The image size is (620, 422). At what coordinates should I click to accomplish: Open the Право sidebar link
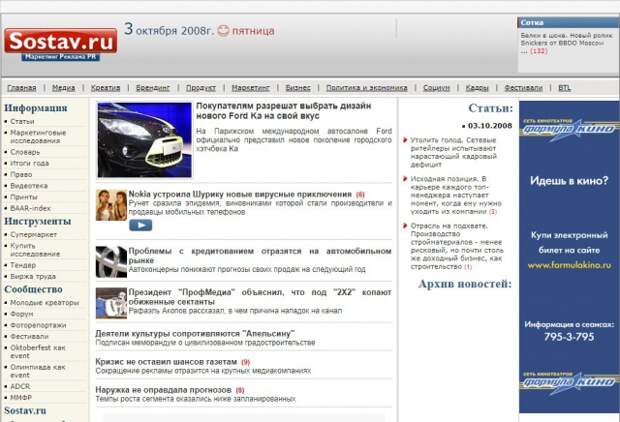click(21, 174)
